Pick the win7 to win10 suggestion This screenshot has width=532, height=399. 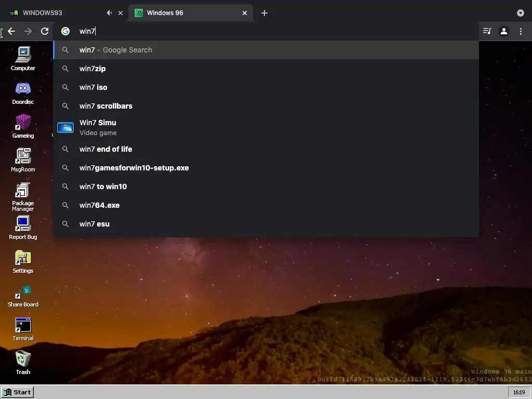coord(266,187)
